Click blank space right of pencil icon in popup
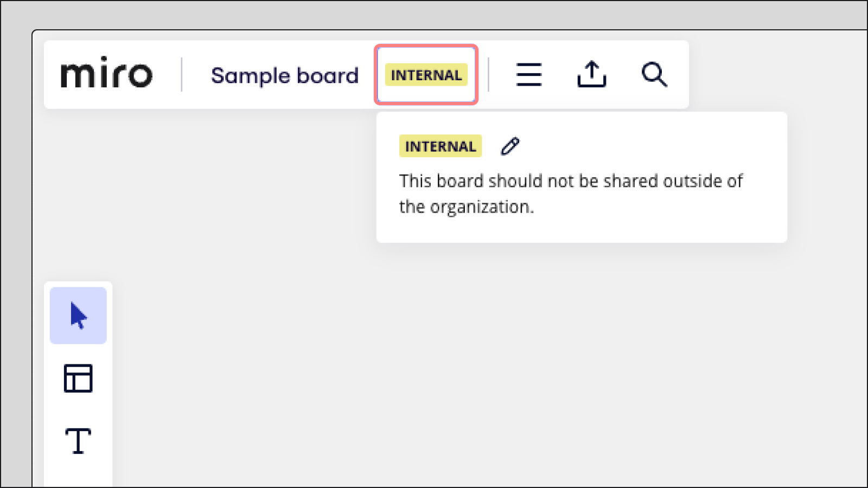Image resolution: width=868 pixels, height=488 pixels. 651,146
